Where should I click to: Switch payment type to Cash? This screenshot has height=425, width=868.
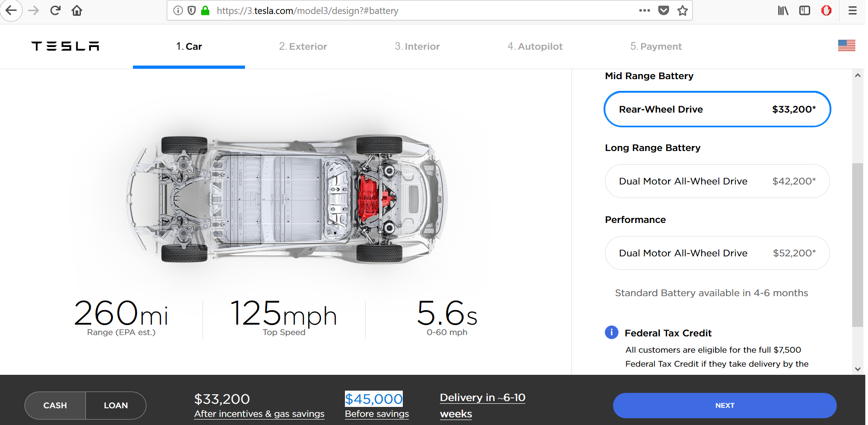(55, 406)
